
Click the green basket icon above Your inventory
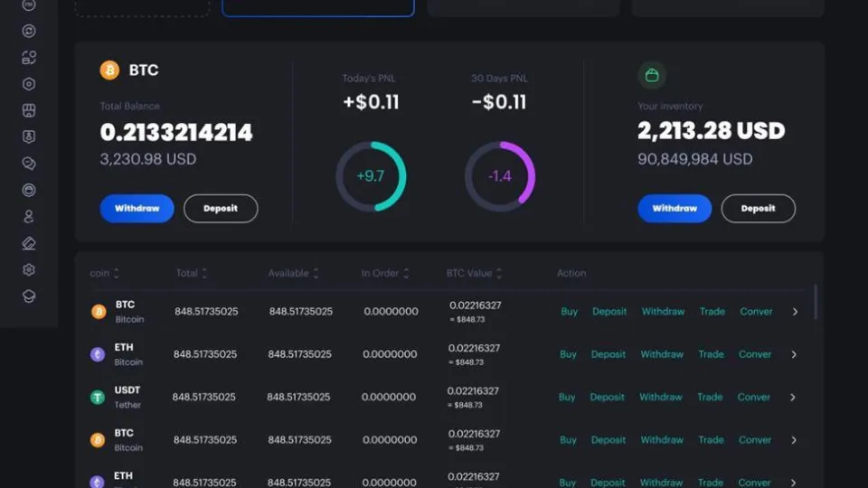[x=652, y=75]
